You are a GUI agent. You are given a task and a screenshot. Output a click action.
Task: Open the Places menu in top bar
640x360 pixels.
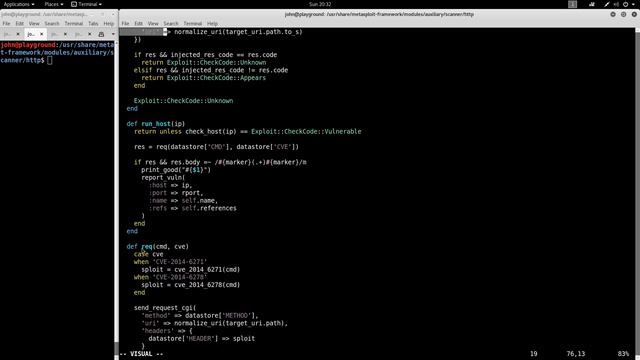(54, 4)
